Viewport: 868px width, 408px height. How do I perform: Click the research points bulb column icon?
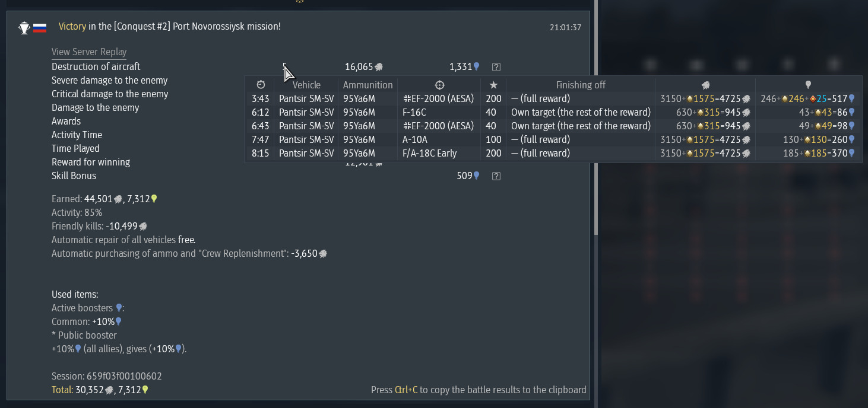click(808, 85)
